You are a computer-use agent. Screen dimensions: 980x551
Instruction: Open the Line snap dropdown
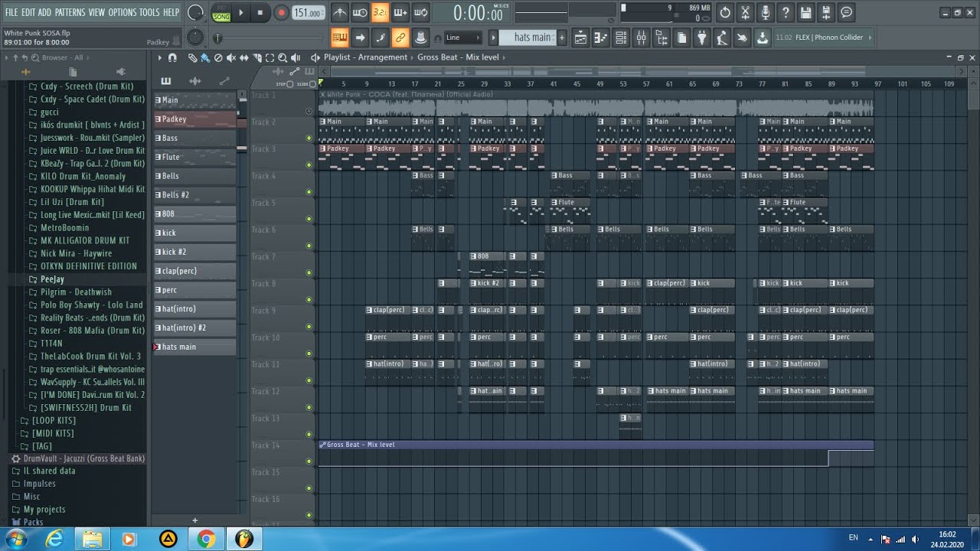click(463, 37)
